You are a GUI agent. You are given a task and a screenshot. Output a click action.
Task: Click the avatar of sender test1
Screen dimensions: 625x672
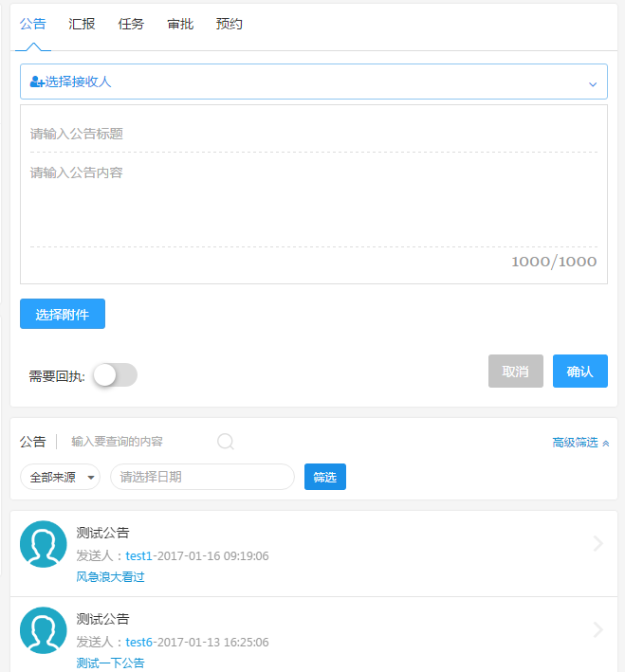44,544
